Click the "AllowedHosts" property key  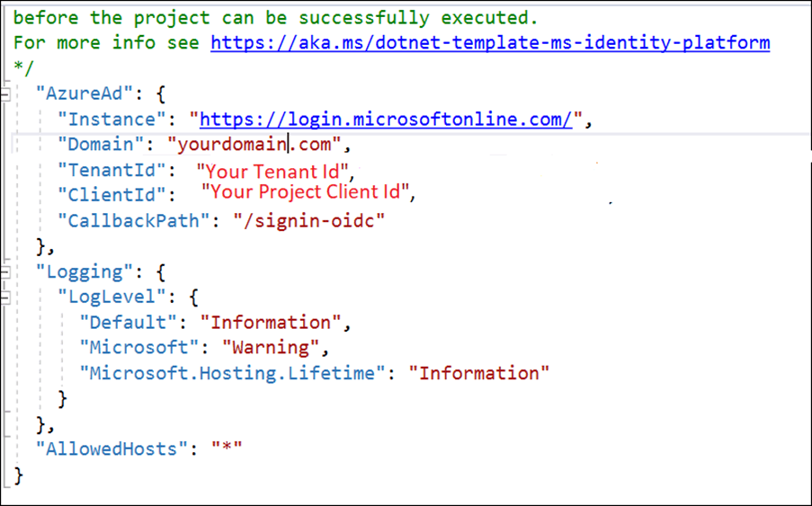pos(112,448)
